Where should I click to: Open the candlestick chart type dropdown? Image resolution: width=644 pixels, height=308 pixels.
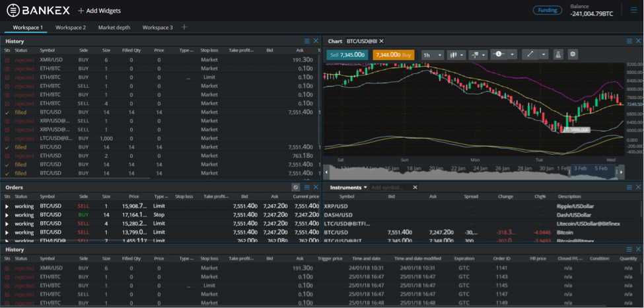(457, 55)
